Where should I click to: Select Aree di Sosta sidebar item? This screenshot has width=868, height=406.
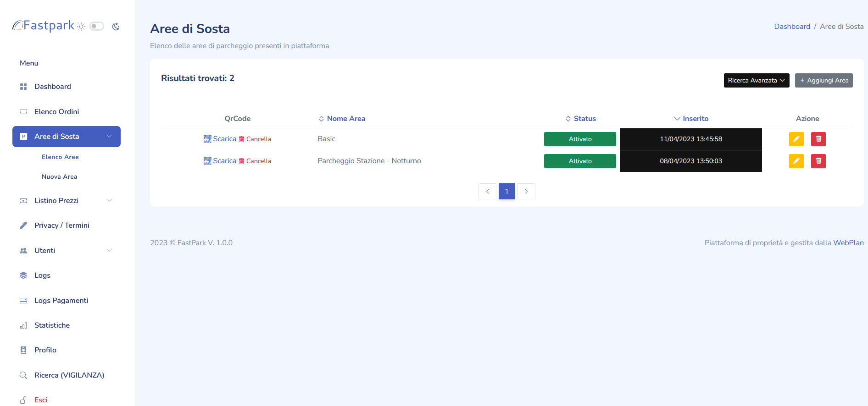pos(67,137)
